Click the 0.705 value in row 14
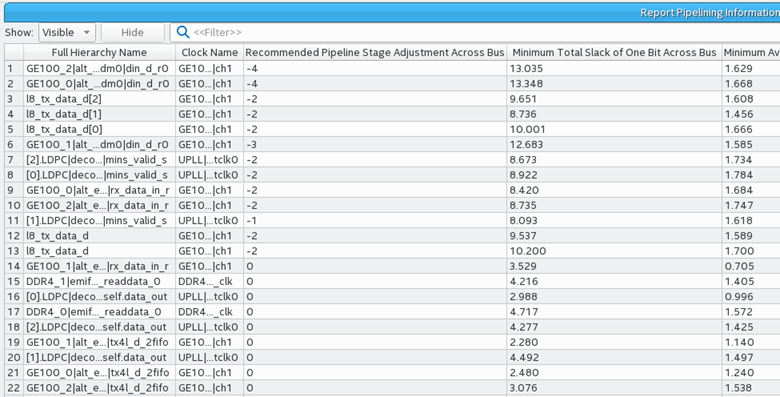This screenshot has height=397, width=780. click(x=739, y=266)
